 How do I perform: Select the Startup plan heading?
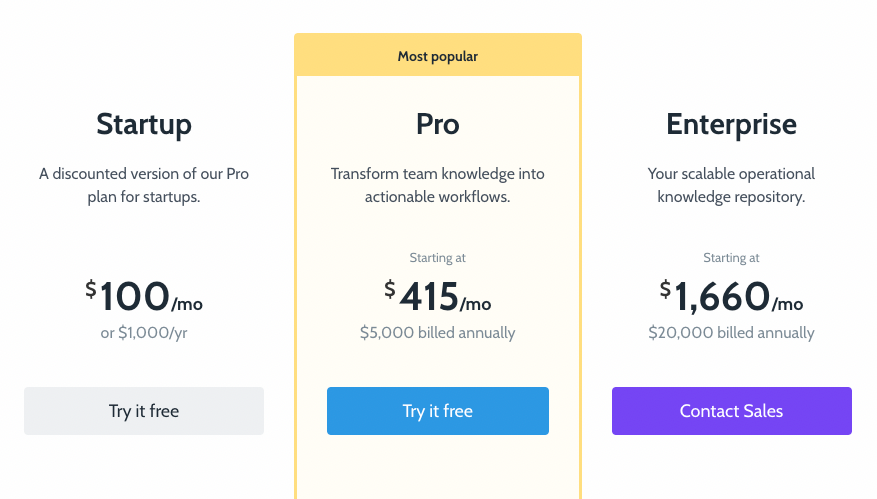[x=144, y=125]
